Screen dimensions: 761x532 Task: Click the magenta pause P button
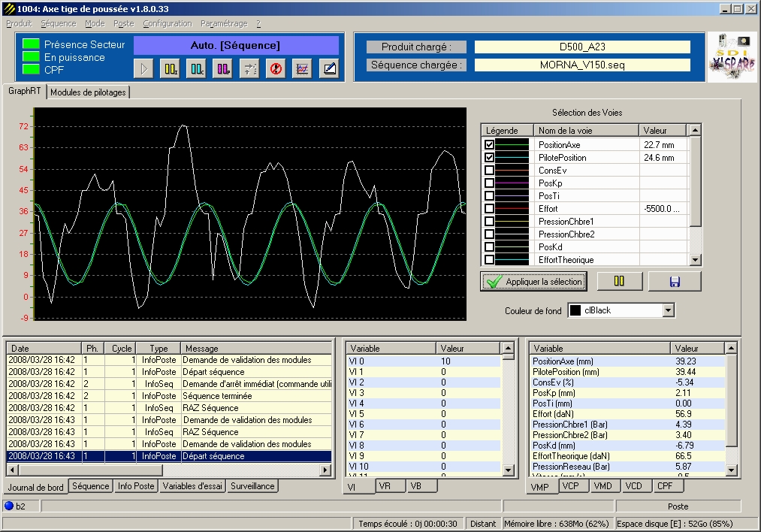pos(223,69)
